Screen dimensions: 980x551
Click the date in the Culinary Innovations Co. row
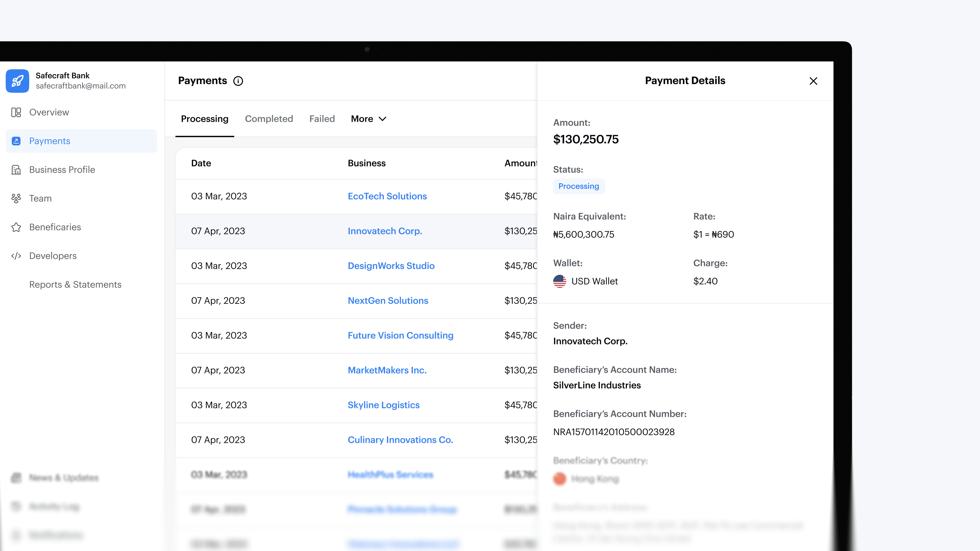(218, 440)
